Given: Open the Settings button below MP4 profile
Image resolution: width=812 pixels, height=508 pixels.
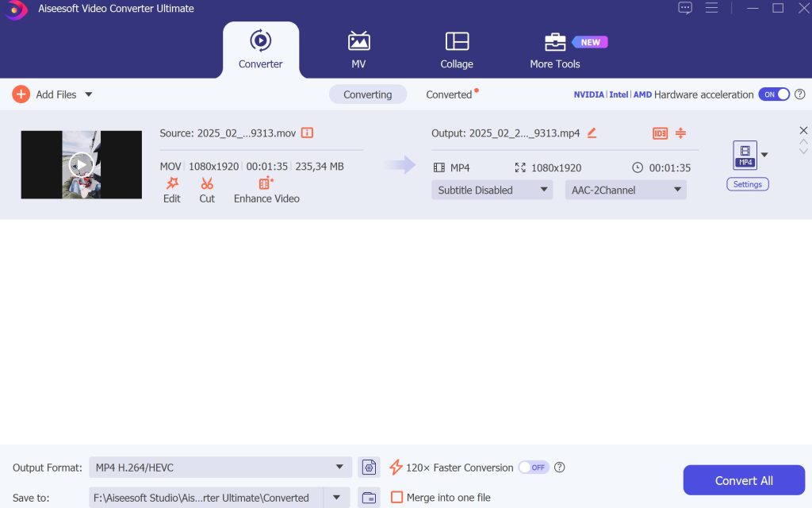Looking at the screenshot, I should pyautogui.click(x=747, y=183).
